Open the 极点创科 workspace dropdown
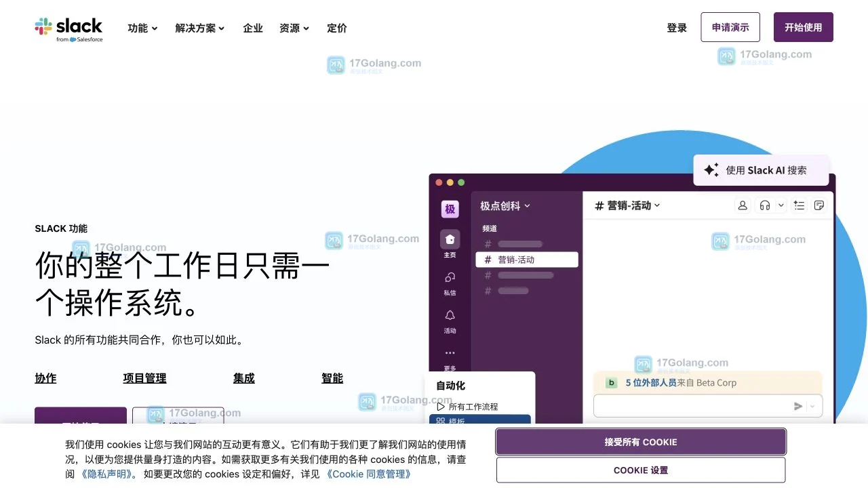Screen dimensions: 868x488 505,205
